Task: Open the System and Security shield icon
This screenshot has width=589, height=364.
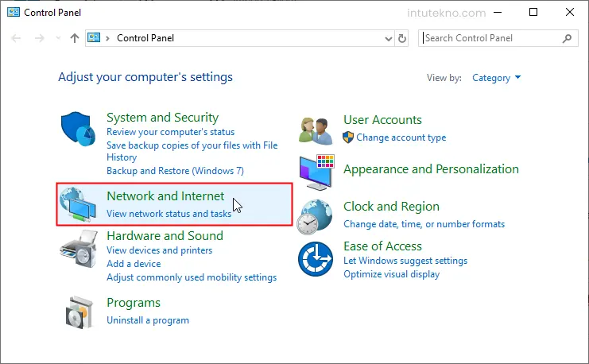Action: pos(78,129)
